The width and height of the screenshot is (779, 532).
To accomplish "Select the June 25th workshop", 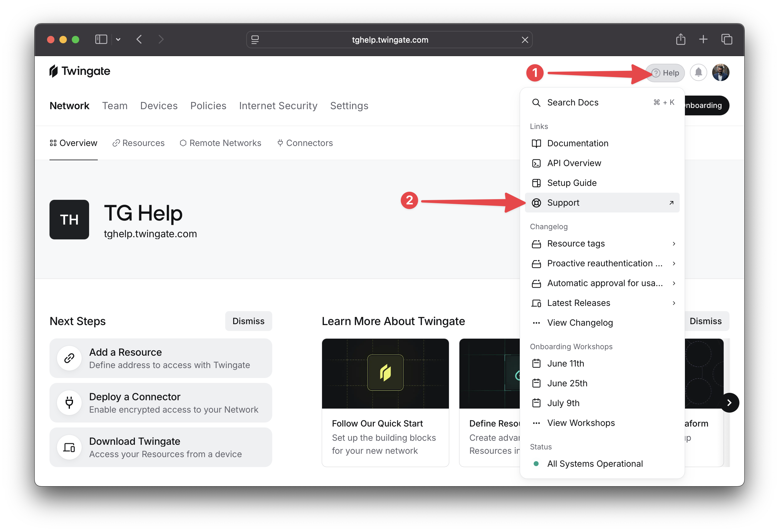I will coord(602,384).
